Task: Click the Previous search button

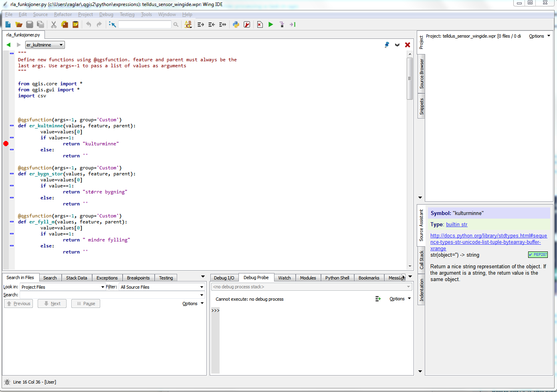Action: tap(18, 304)
